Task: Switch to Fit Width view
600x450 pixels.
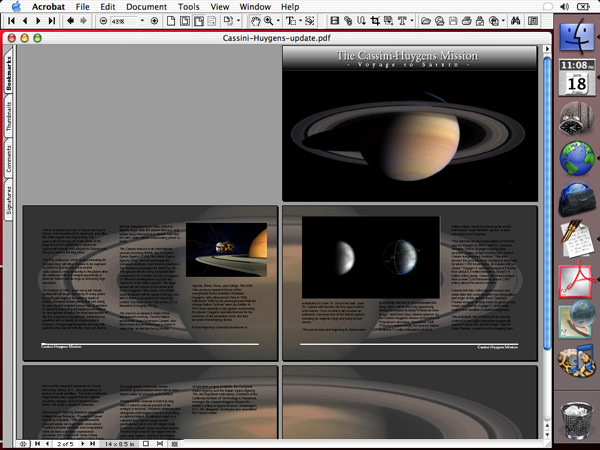Action: (199, 21)
